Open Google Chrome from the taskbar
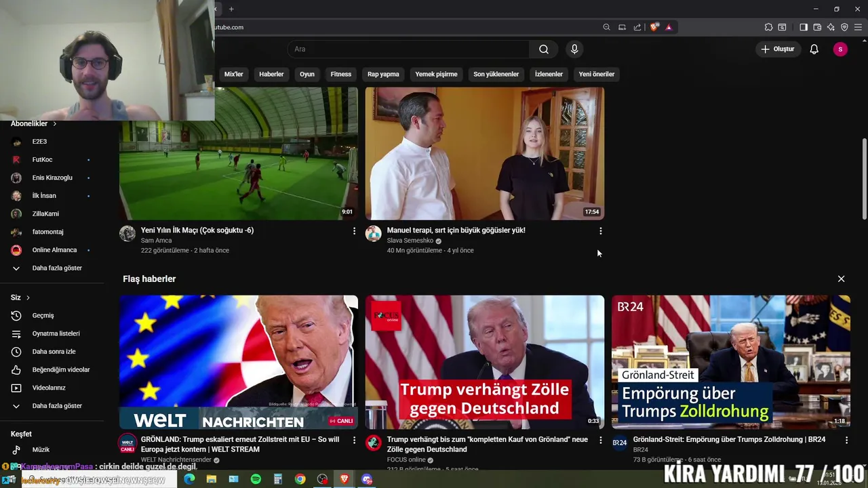This screenshot has width=868, height=488. click(300, 479)
